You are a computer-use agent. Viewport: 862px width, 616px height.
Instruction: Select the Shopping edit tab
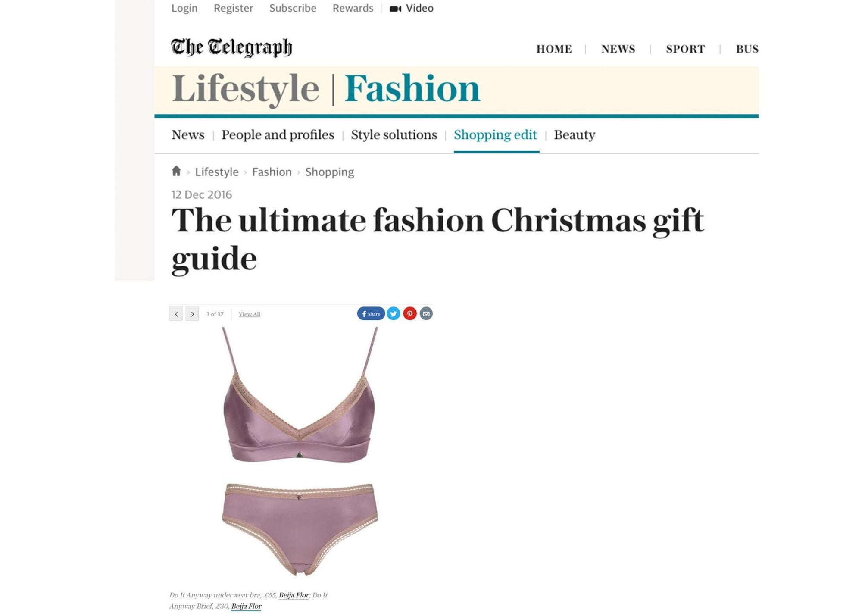495,134
